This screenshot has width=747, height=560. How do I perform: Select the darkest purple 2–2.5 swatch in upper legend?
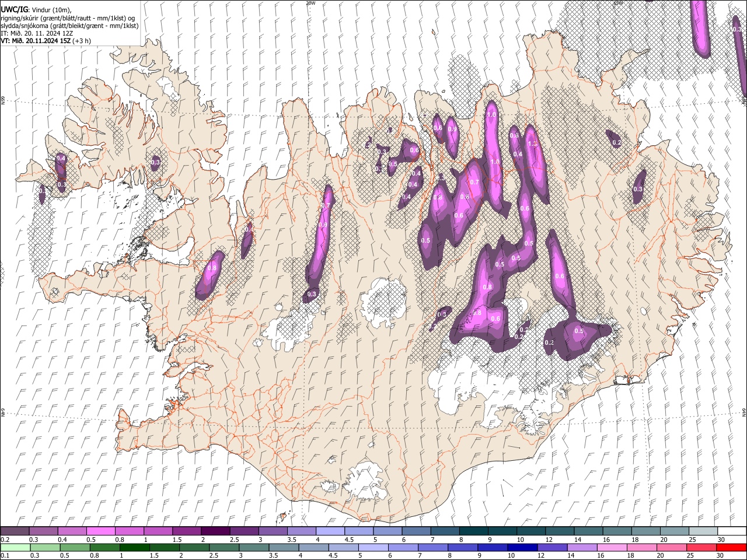tap(215, 531)
